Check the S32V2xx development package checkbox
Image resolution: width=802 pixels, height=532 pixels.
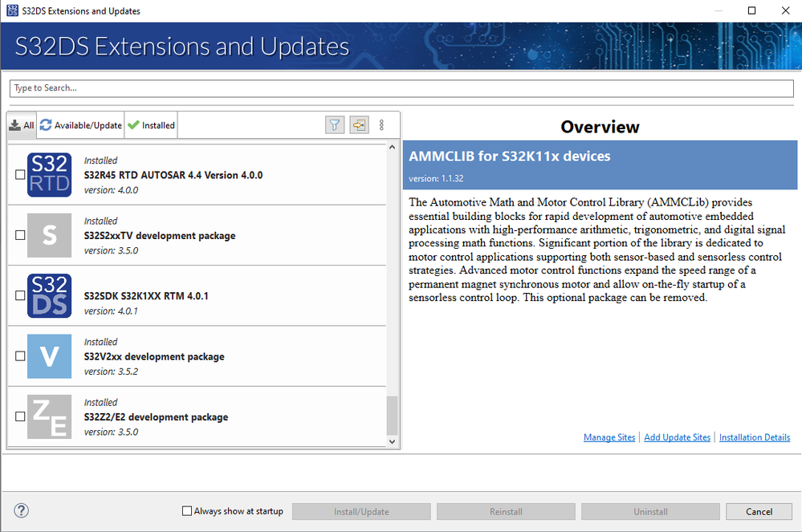click(20, 355)
